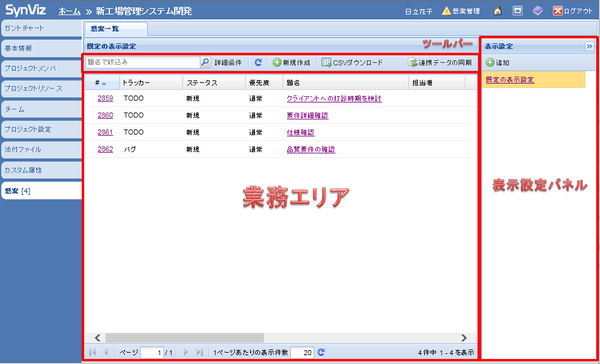Sort by the トラッカー column header
600x364 pixels.
click(151, 82)
